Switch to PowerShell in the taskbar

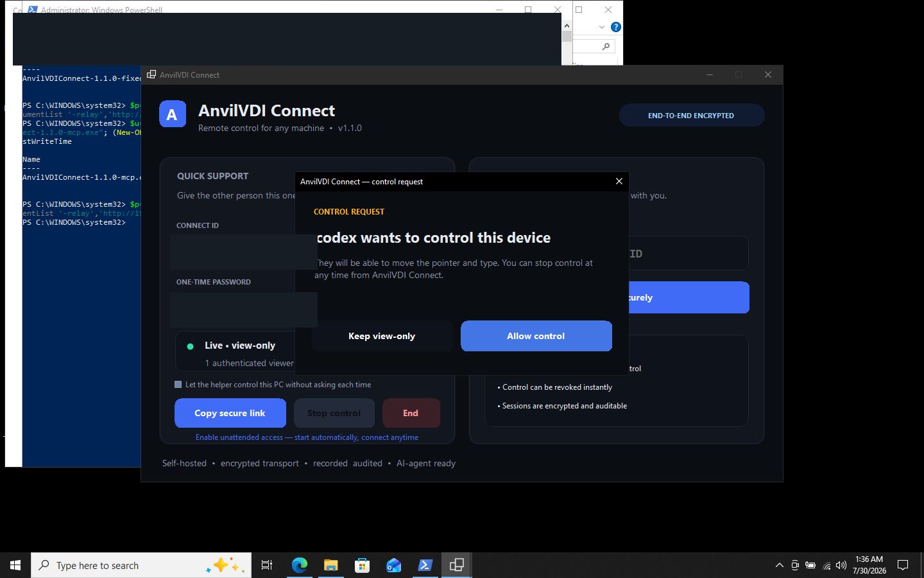click(425, 565)
